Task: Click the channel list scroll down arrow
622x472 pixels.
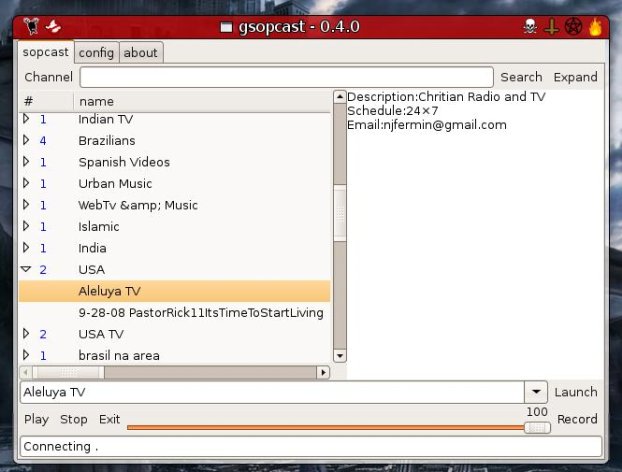Action: pos(340,356)
